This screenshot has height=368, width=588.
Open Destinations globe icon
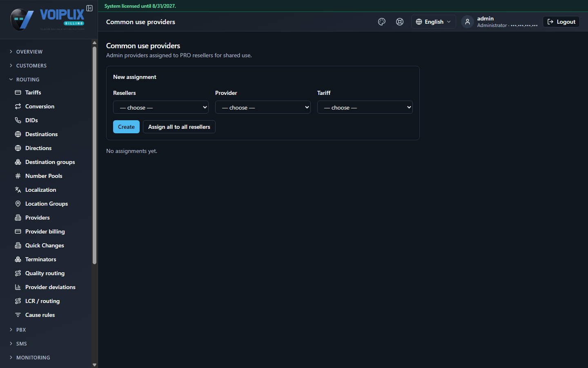pos(18,134)
